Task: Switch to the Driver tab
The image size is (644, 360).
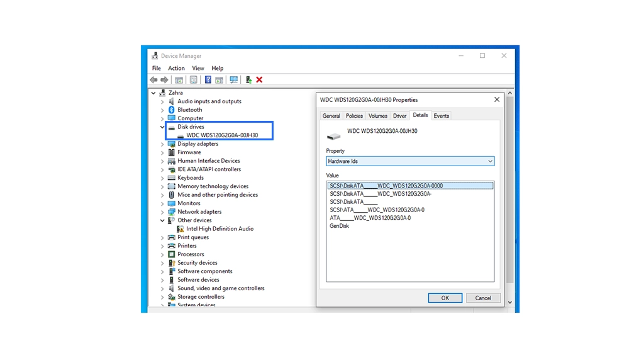Action: click(x=399, y=116)
